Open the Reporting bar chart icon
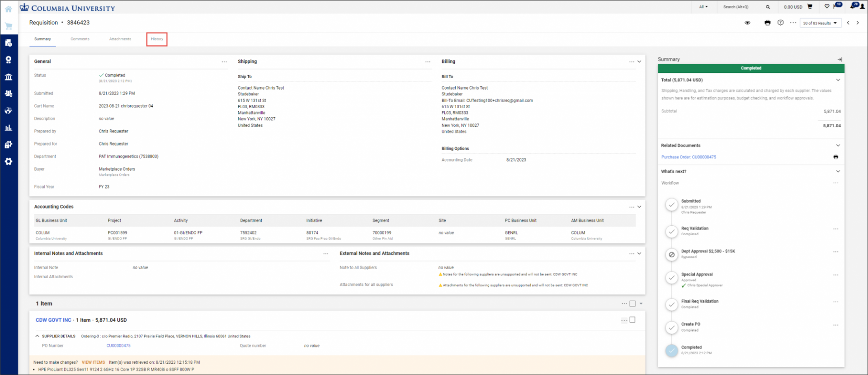 click(x=8, y=128)
